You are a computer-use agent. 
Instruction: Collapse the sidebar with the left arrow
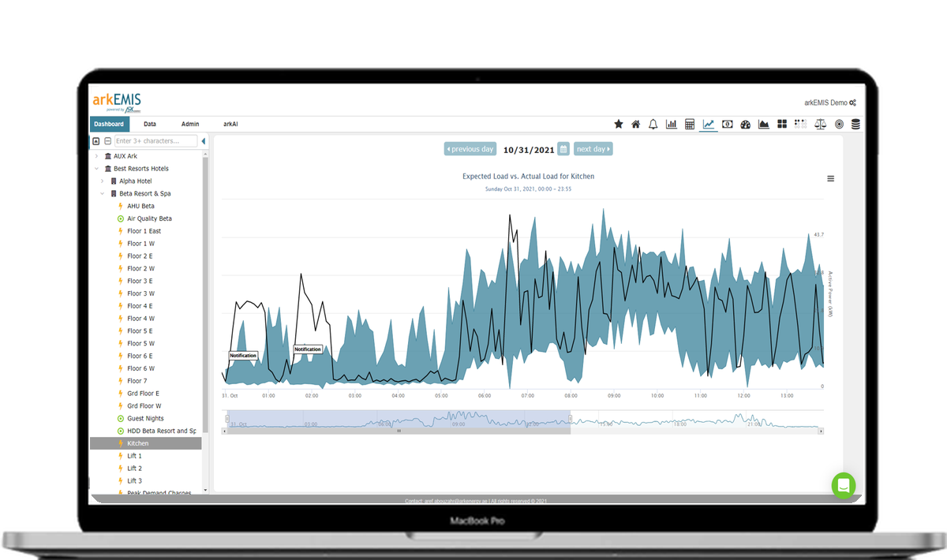[x=204, y=141]
